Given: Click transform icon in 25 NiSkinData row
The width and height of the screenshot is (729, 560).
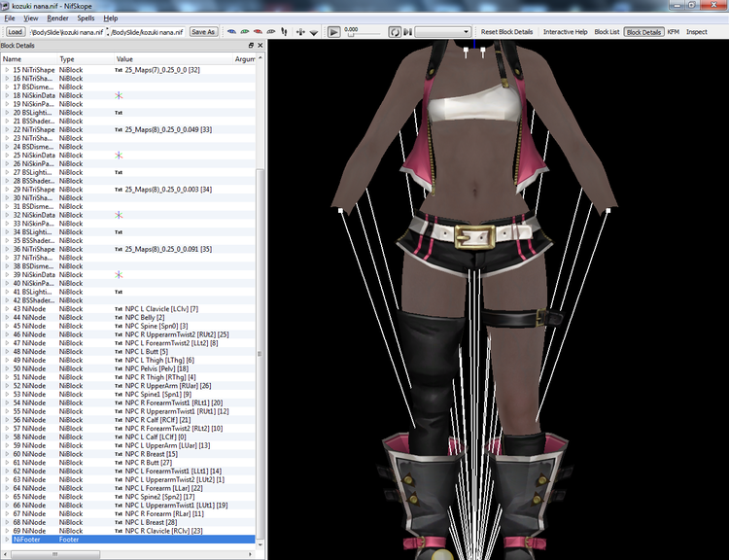Looking at the screenshot, I should point(119,156).
